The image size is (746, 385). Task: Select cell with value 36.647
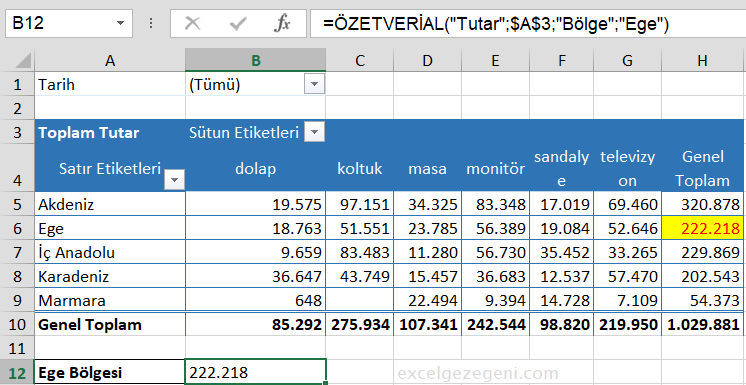coord(255,276)
